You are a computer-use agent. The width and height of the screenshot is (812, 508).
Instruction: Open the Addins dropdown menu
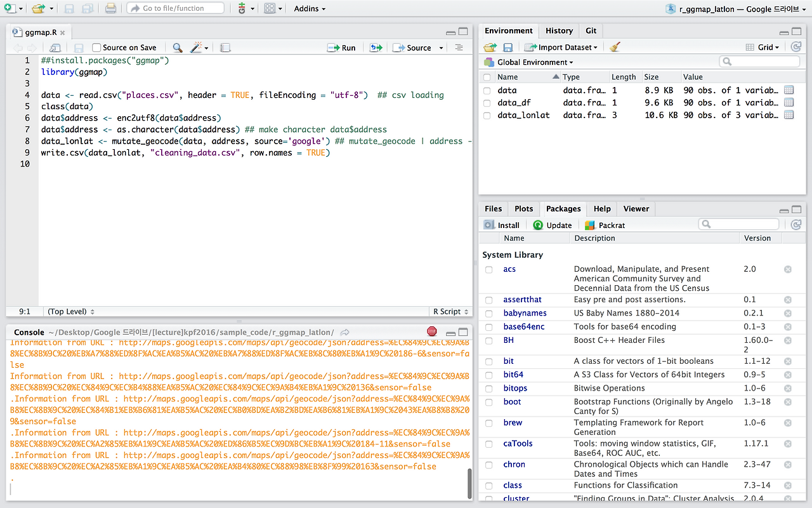[310, 9]
